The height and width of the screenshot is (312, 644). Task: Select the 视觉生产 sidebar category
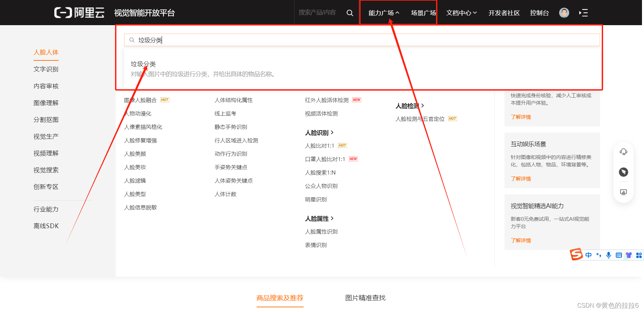pos(46,137)
